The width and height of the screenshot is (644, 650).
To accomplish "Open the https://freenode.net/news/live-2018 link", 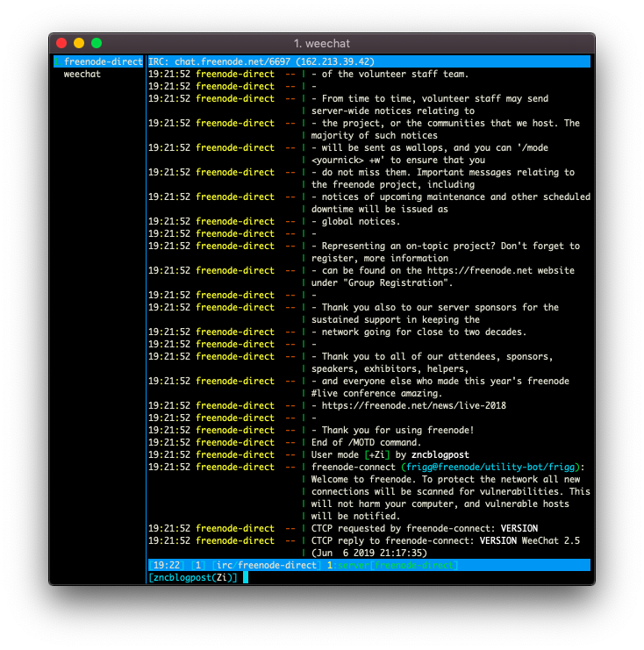I will click(x=413, y=406).
